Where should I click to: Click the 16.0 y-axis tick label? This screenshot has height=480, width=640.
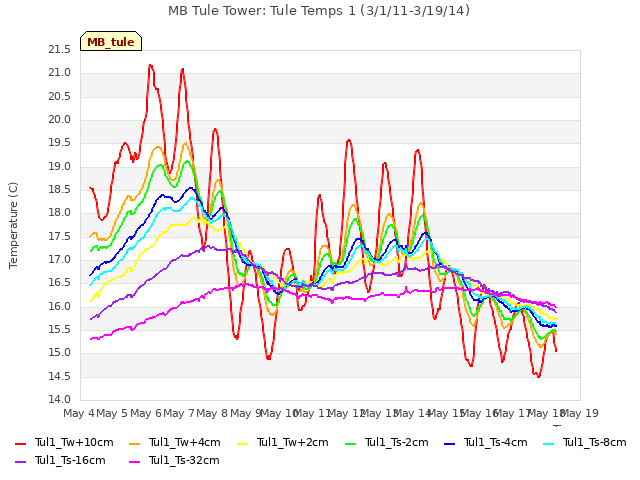pyautogui.click(x=60, y=306)
